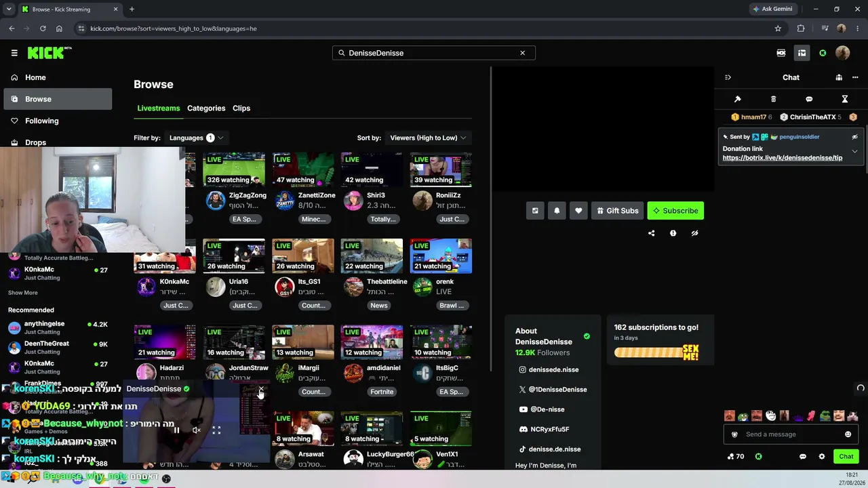Expand the pinned message chevron
The height and width of the screenshot is (488, 868).
[x=854, y=151]
